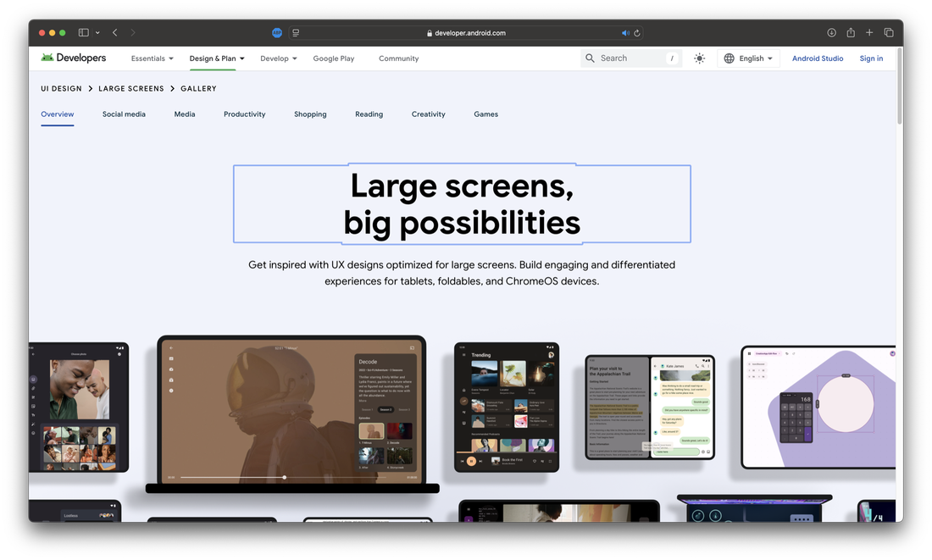Open the Trending media tablet thumbnail
The width and height of the screenshot is (932, 560).
507,408
